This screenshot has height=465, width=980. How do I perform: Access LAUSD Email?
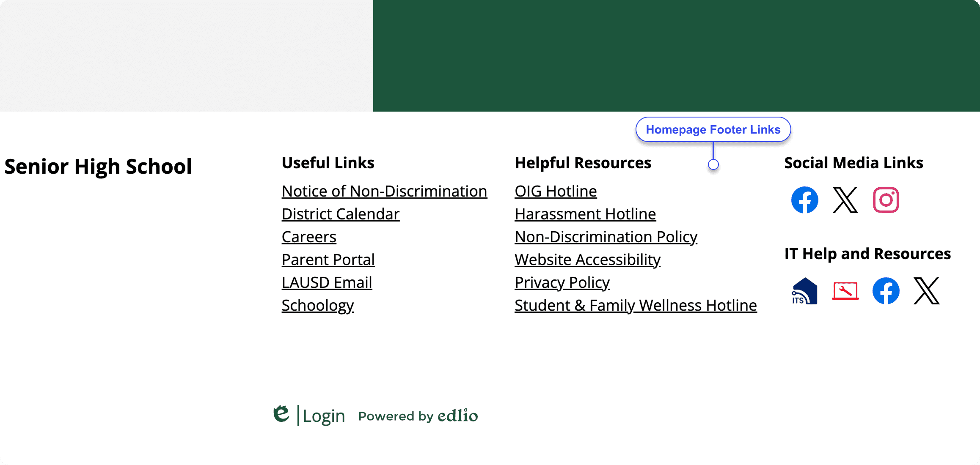pyautogui.click(x=327, y=282)
